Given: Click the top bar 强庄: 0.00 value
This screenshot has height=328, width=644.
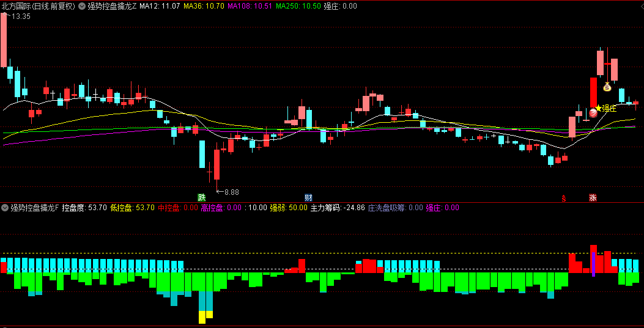Looking at the screenshot, I should click(341, 6).
